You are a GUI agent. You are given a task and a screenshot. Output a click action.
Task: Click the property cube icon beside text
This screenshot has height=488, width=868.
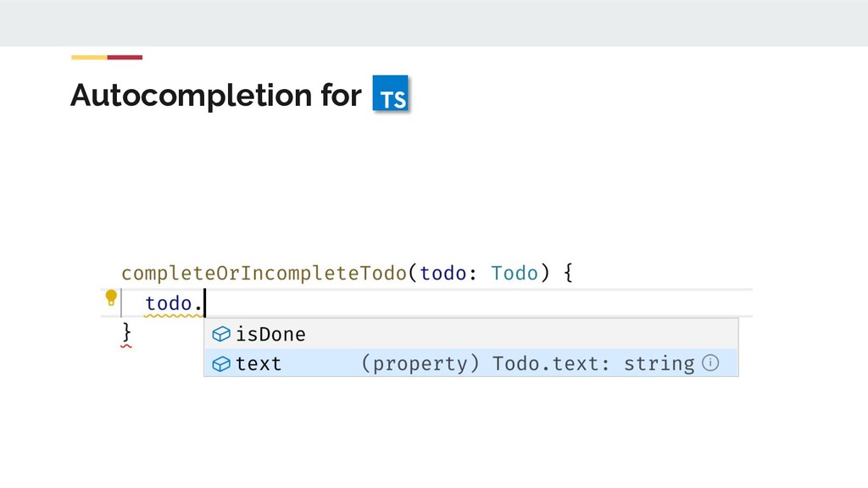pos(221,364)
